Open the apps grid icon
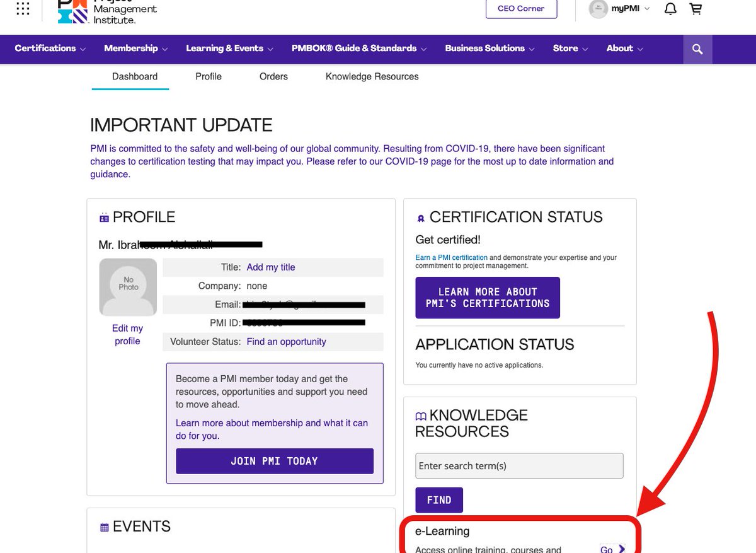 [x=23, y=8]
